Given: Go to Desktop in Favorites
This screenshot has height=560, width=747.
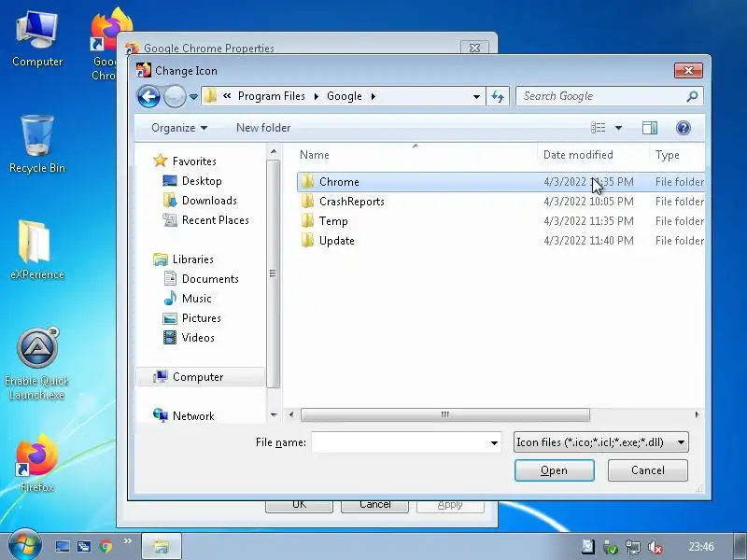Looking at the screenshot, I should coord(202,181).
